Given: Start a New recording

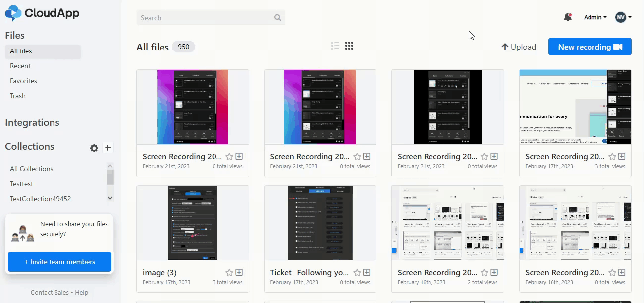Looking at the screenshot, I should (x=590, y=47).
